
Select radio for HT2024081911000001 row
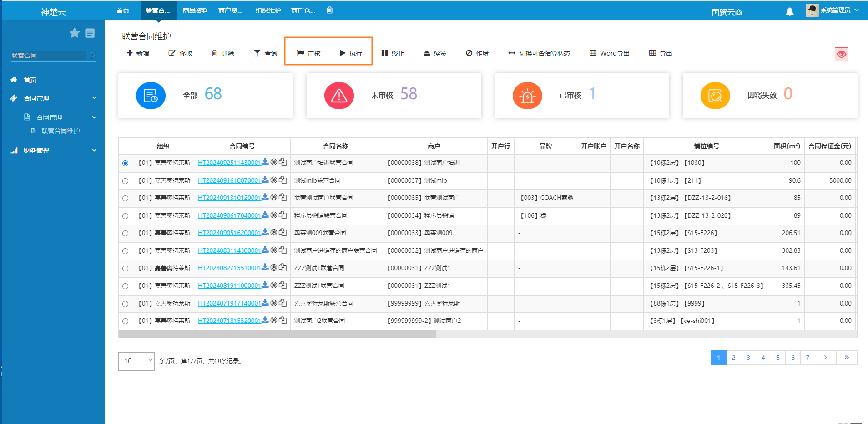pos(126,286)
